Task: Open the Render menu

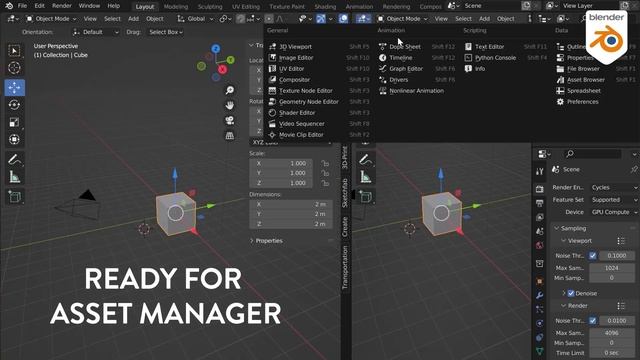Action: 62,6
